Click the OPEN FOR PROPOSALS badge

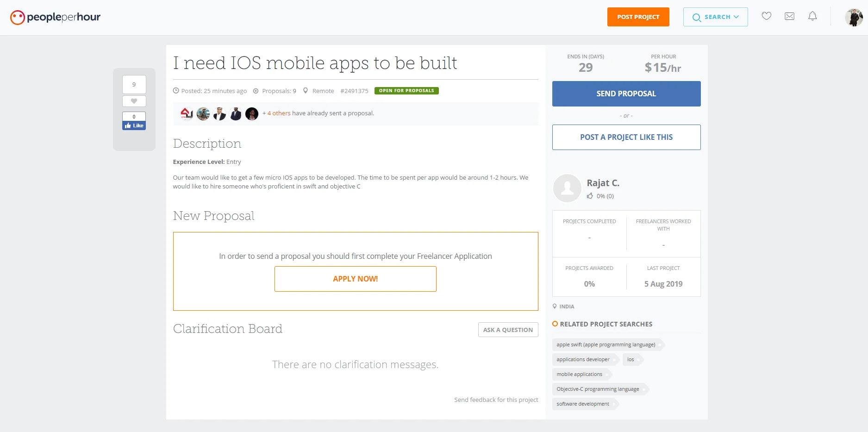[406, 91]
